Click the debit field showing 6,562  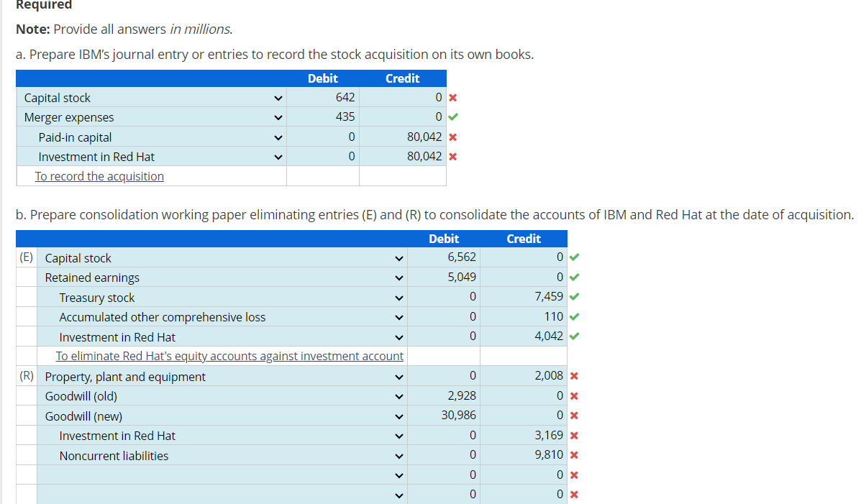click(444, 257)
